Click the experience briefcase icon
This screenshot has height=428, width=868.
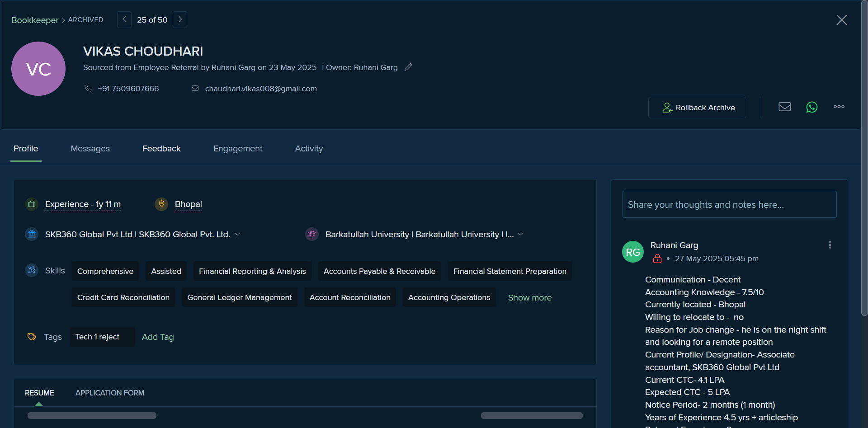pos(32,204)
